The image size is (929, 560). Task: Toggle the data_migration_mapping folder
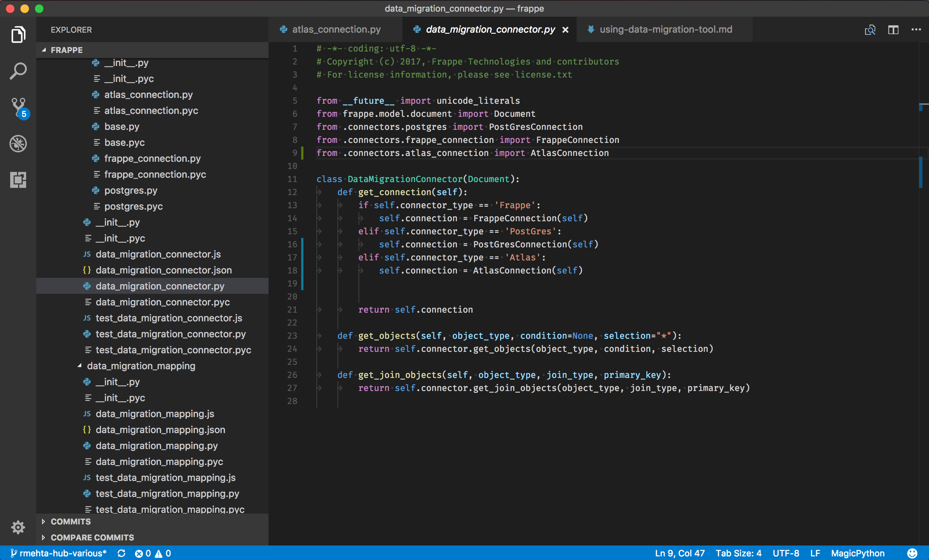tap(79, 366)
